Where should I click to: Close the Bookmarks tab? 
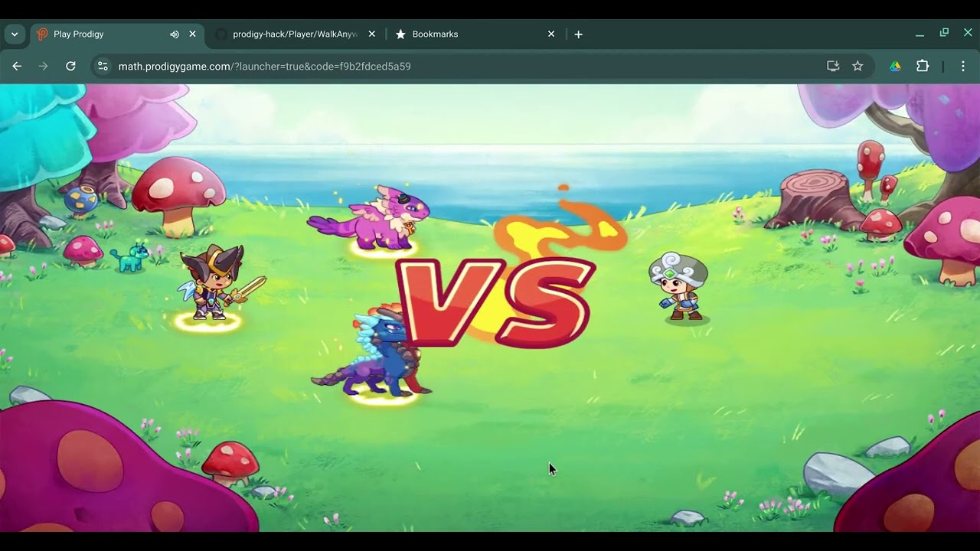[551, 34]
